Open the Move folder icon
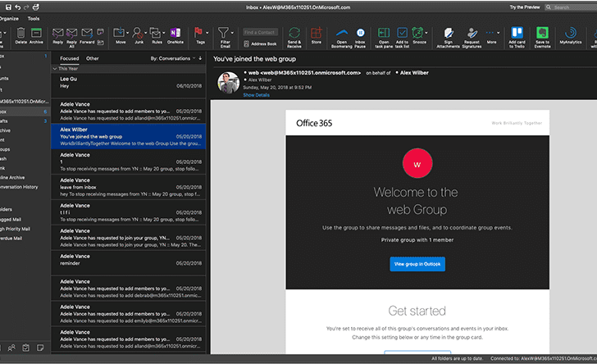Image resolution: width=597 pixels, height=364 pixels. (x=119, y=33)
